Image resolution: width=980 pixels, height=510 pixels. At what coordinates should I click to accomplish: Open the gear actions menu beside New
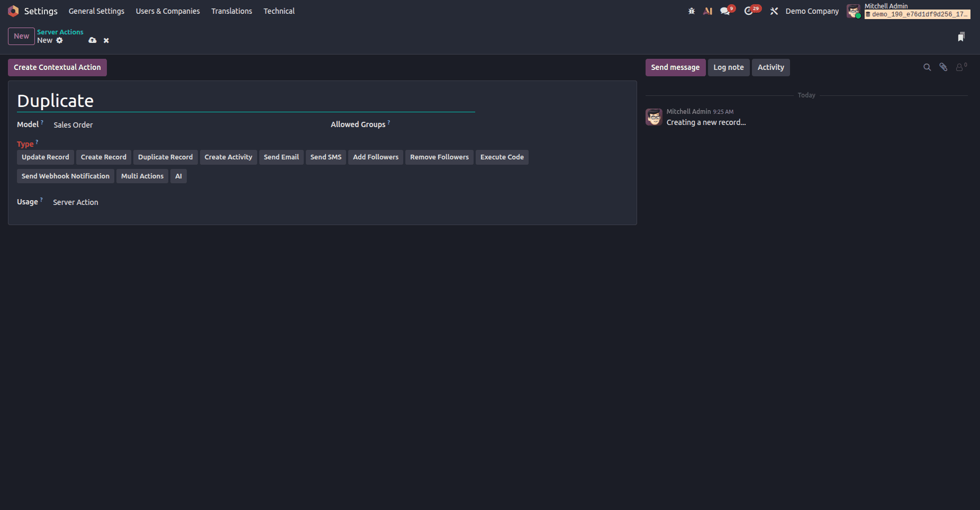tap(59, 40)
